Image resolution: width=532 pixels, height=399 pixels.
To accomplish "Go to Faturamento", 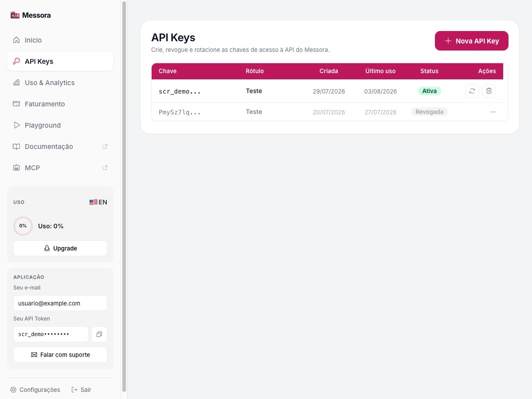I will (60, 104).
